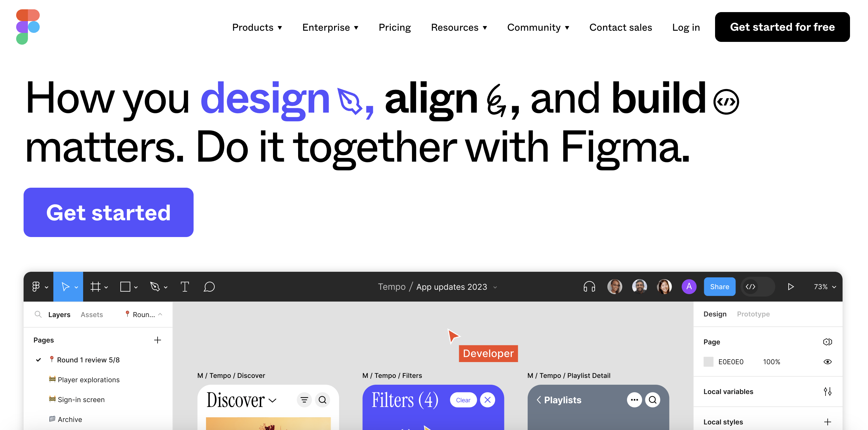Image resolution: width=868 pixels, height=430 pixels.
Task: Open the Design tab panel
Action: pos(715,314)
